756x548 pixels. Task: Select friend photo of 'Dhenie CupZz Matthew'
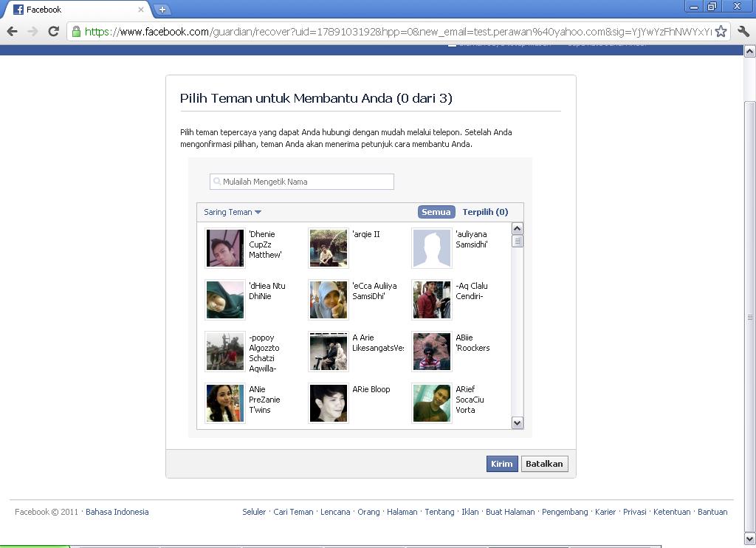point(225,248)
